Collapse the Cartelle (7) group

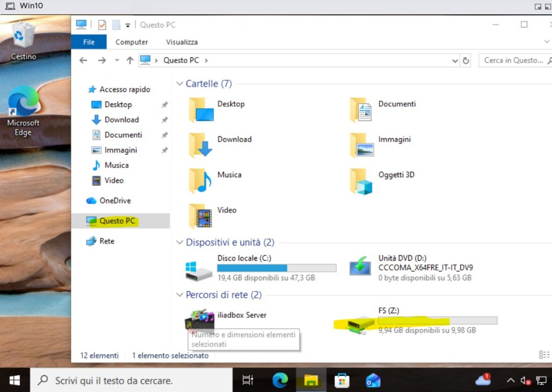point(180,84)
